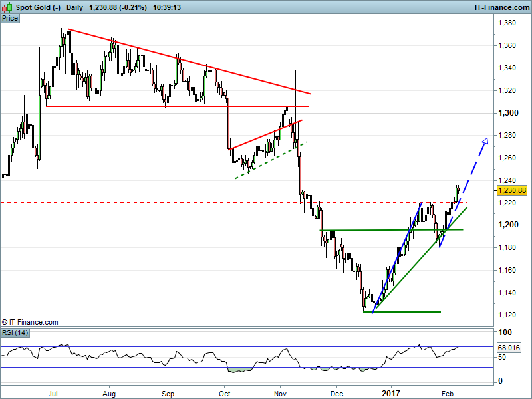Image resolution: width=532 pixels, height=399 pixels.
Task: Click the 1,280 price axis label
Action: click(507, 136)
